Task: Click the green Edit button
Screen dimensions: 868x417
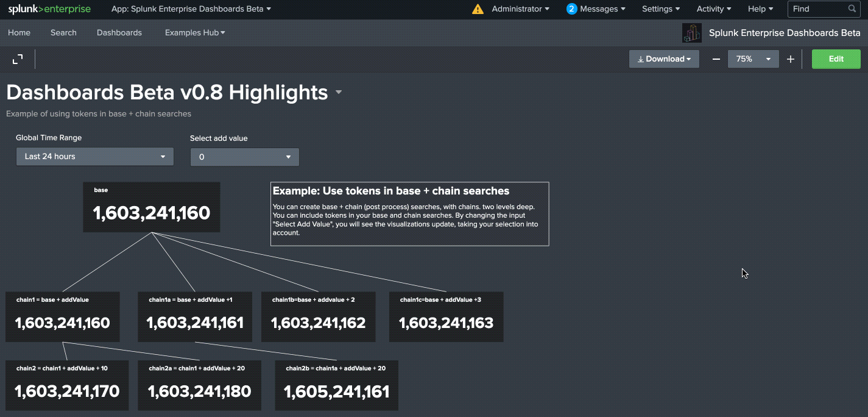Action: 836,59
